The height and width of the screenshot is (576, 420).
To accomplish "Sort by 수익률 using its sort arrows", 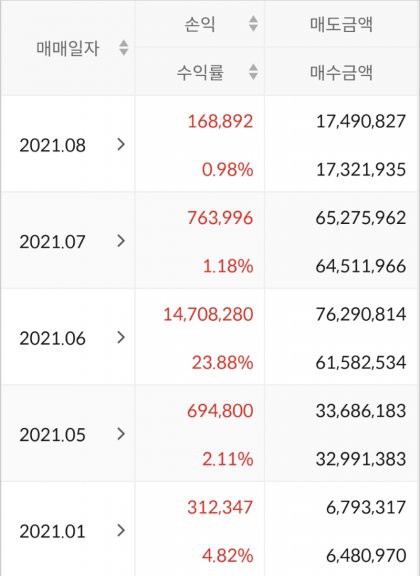I will pos(253,72).
